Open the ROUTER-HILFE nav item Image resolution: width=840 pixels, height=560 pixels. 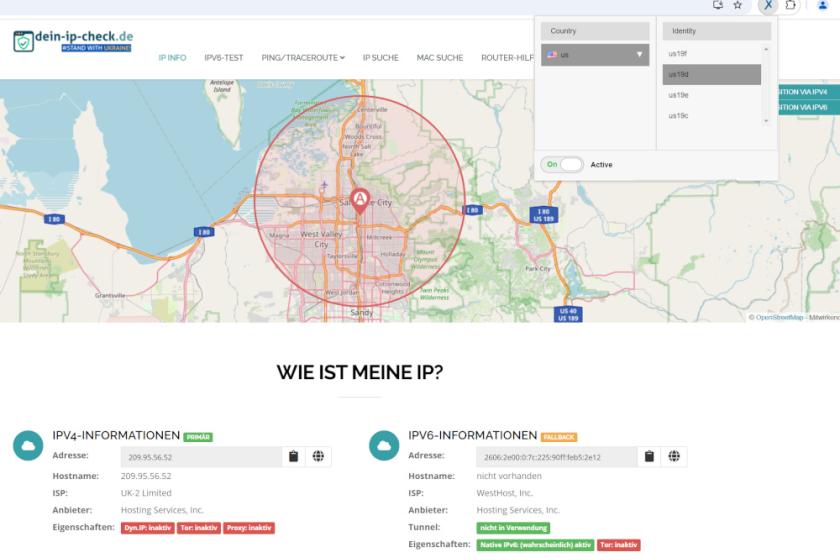click(x=507, y=58)
